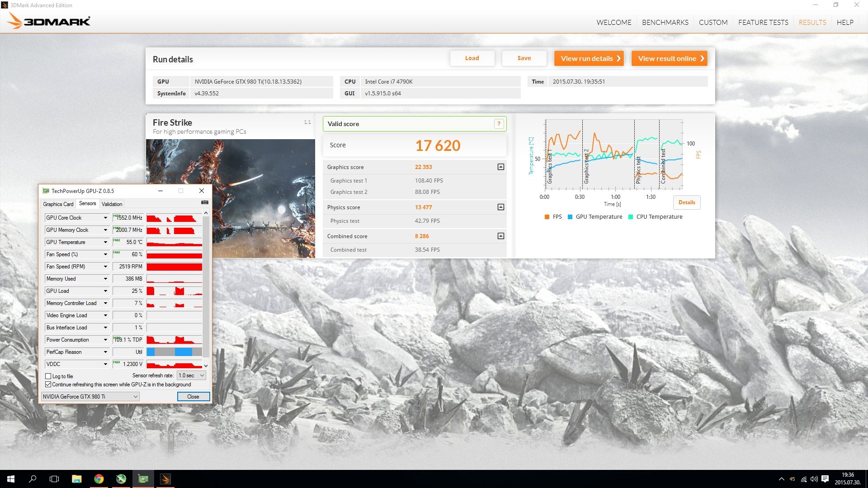The width and height of the screenshot is (868, 488).
Task: Click Close button in GPU-Z
Action: pyautogui.click(x=193, y=397)
